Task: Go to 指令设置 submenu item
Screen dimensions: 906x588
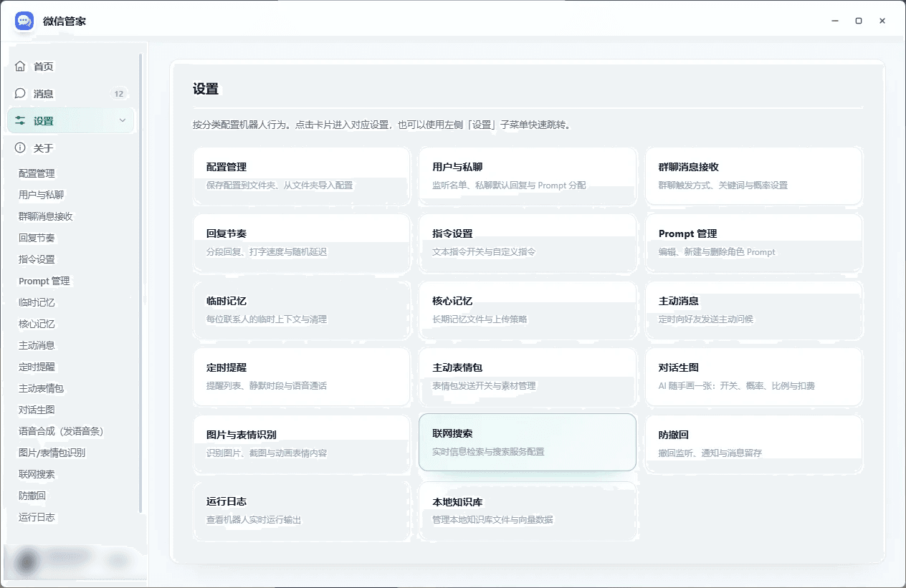Action: [x=37, y=259]
